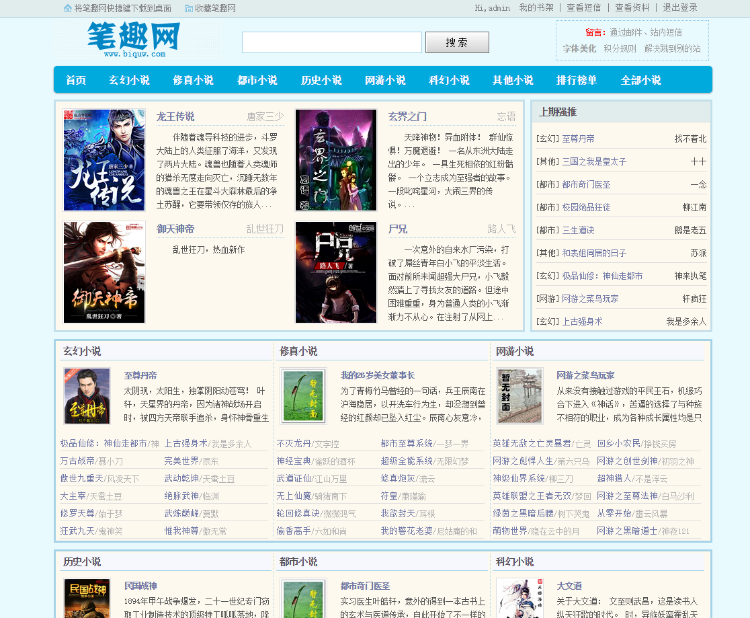Open 查看短信 in the top bar
The width and height of the screenshot is (750, 618).
[584, 8]
